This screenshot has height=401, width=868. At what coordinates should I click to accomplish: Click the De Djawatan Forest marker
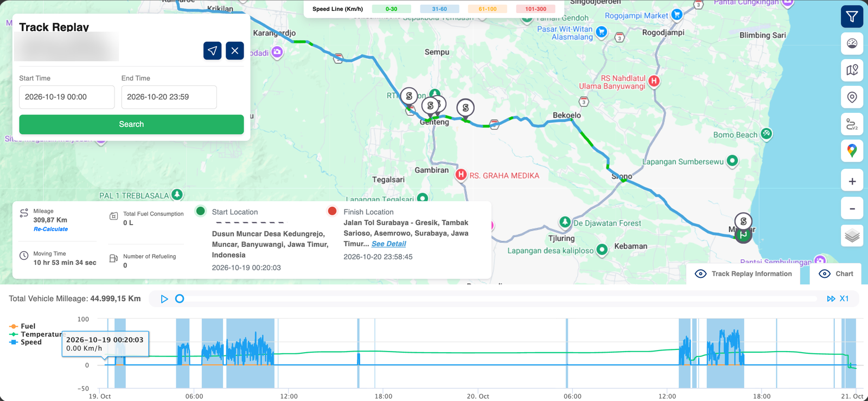pyautogui.click(x=565, y=222)
